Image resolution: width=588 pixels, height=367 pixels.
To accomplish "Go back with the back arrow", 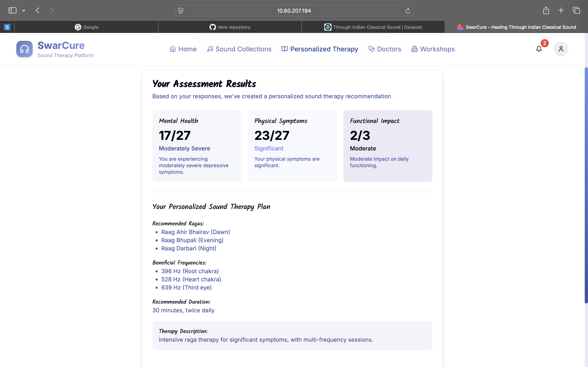I will [x=37, y=10].
